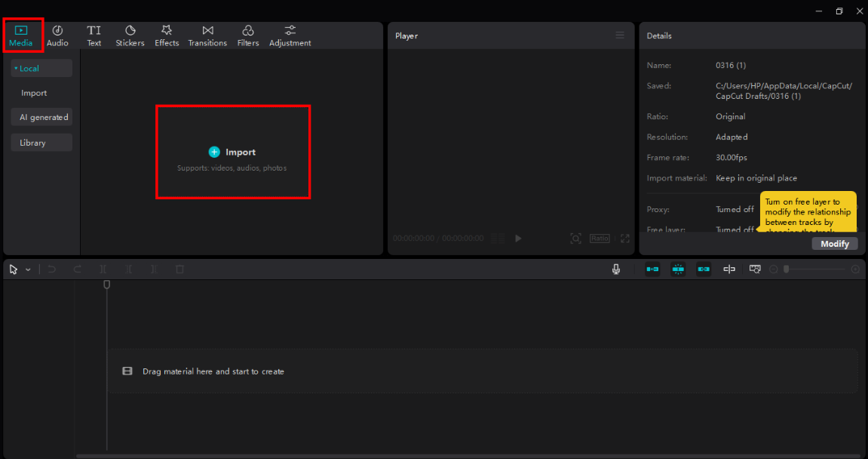
Task: Open the Audio tab
Action: pyautogui.click(x=57, y=35)
